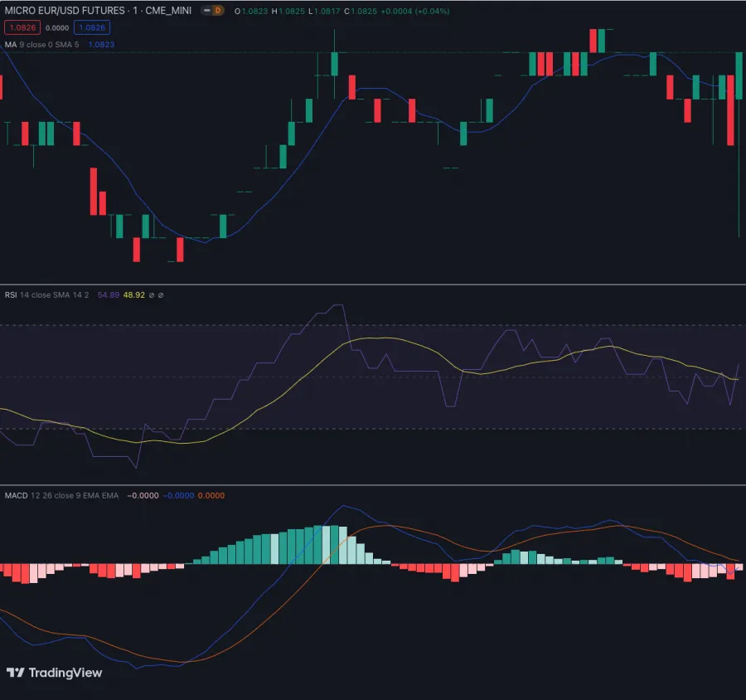The width and height of the screenshot is (746, 700).
Task: Toggle the second eye icon in the RSI legend
Action: click(159, 294)
